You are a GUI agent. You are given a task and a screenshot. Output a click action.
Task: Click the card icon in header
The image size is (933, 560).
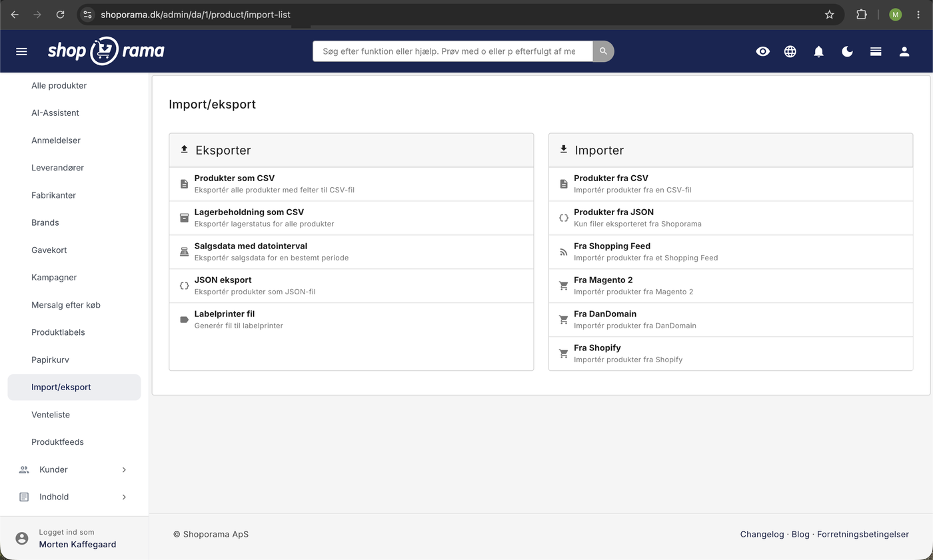(876, 51)
